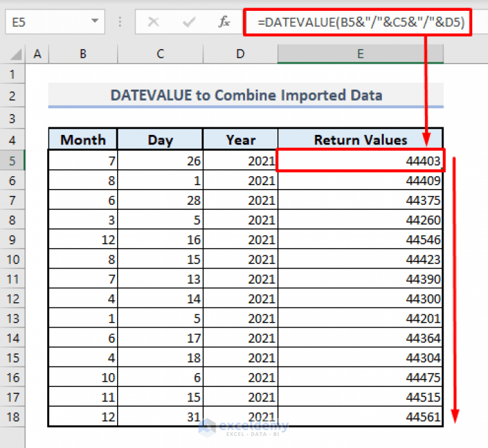Select row 9 header
488x448 pixels.
tap(12, 239)
